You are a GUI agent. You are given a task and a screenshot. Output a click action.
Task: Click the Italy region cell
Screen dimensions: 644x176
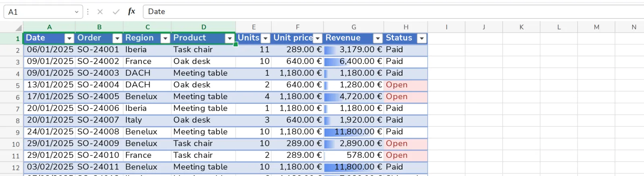click(x=147, y=120)
